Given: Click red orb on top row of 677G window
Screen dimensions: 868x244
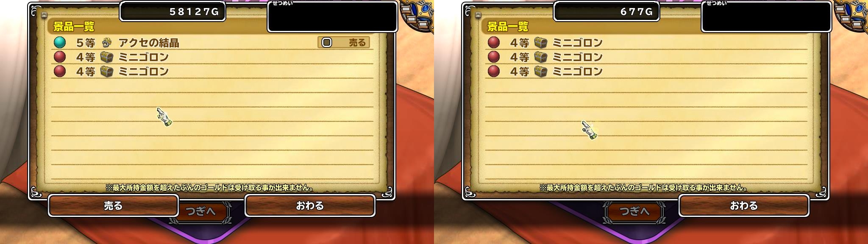Looking at the screenshot, I should click(493, 42).
